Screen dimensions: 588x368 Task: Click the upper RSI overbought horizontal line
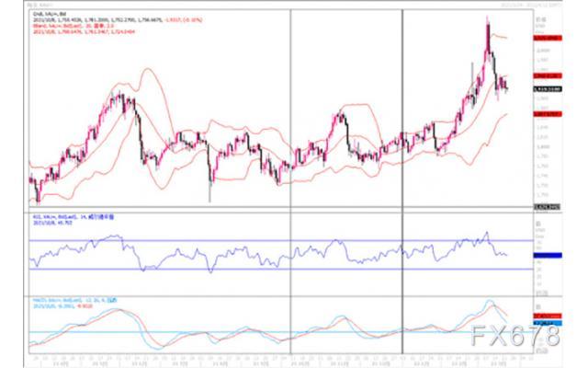click(x=281, y=240)
